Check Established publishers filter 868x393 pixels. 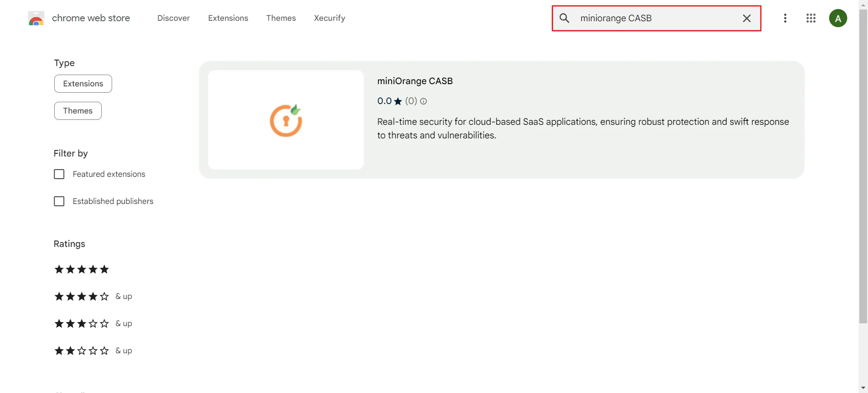click(59, 201)
